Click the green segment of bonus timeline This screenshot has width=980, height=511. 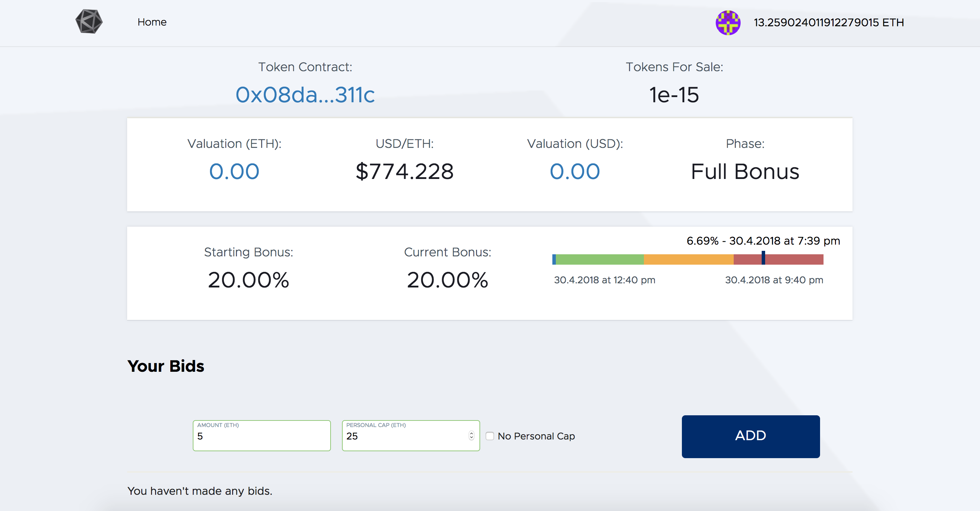pos(599,259)
